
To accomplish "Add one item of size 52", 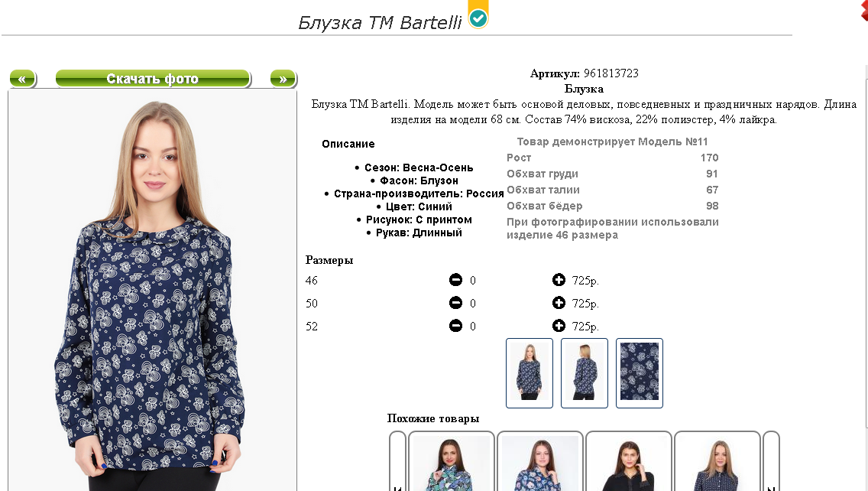I will coord(559,325).
